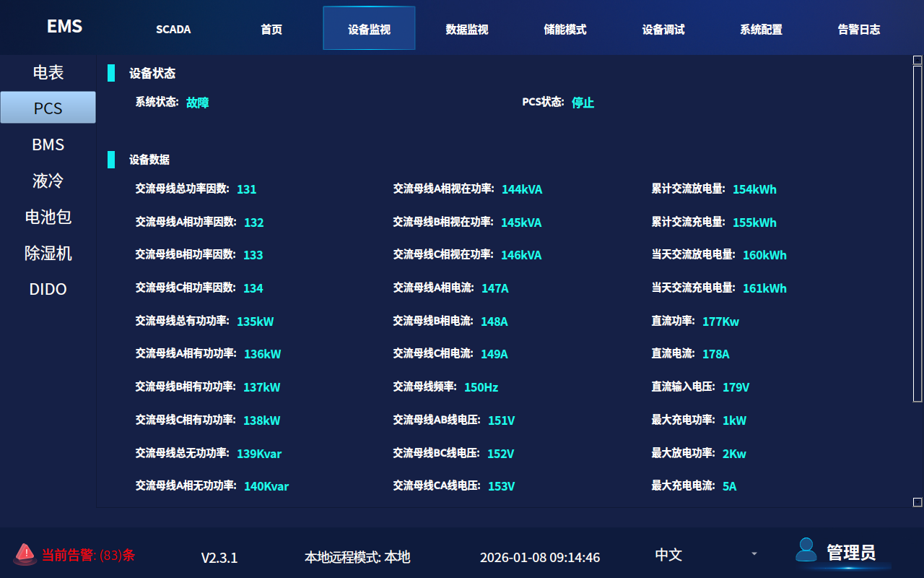
Task: Click the 设备状态 section heading
Action: [x=152, y=73]
